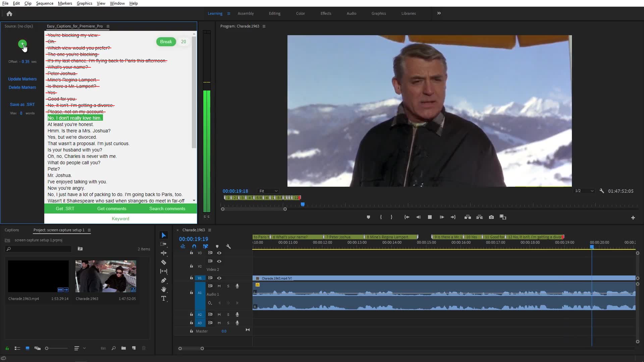Expand the Graphics workspace tab
This screenshot has width=644, height=362.
[378, 13]
